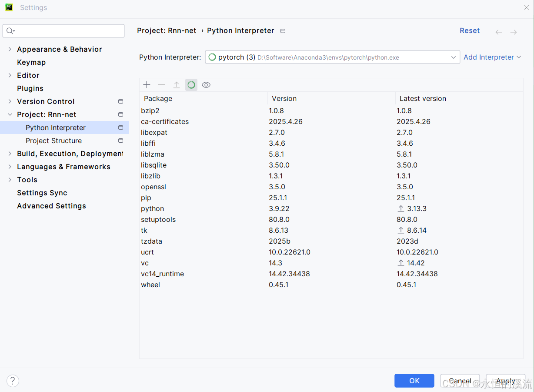
Task: Select the libexpat package row
Action: 331,132
